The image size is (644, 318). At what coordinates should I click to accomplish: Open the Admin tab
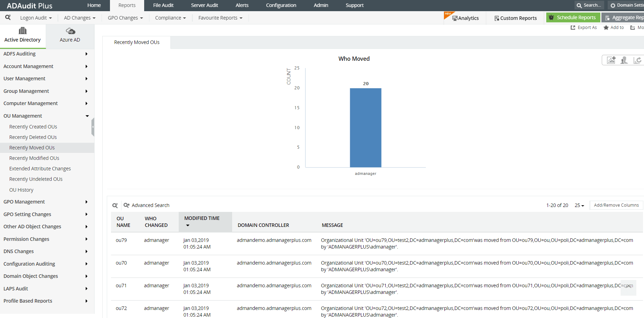tap(321, 5)
